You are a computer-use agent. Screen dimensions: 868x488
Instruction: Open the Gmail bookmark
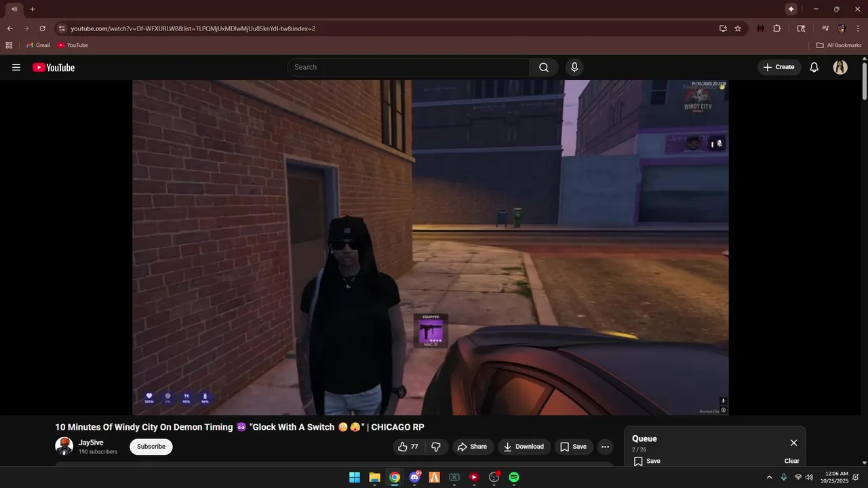point(38,45)
